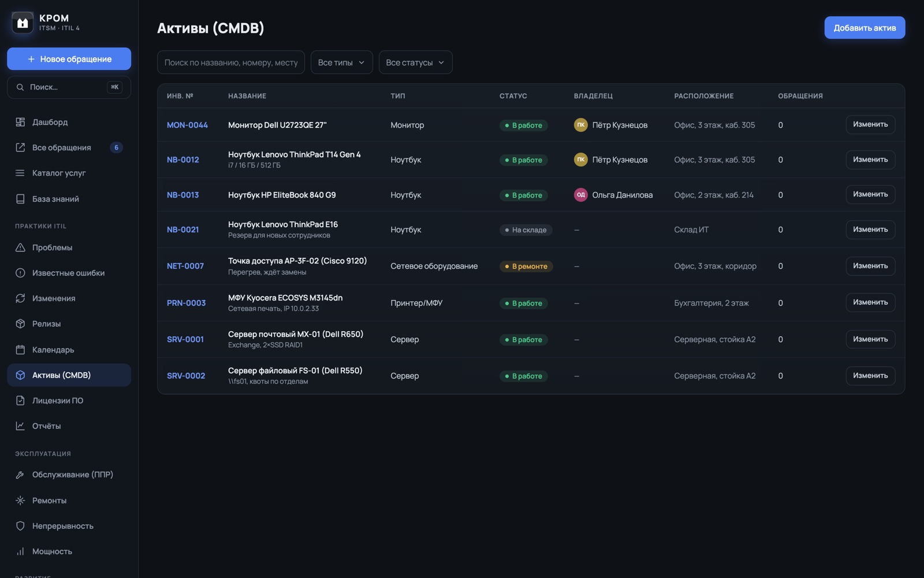Open asset link SRV-0002
Viewport: 924px width, 578px height.
point(186,376)
